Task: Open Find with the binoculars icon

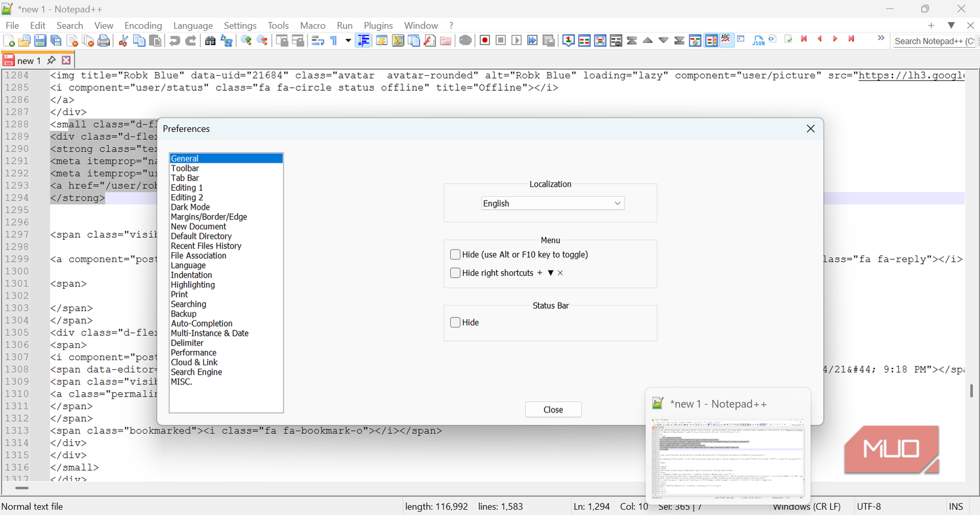Action: (210, 41)
